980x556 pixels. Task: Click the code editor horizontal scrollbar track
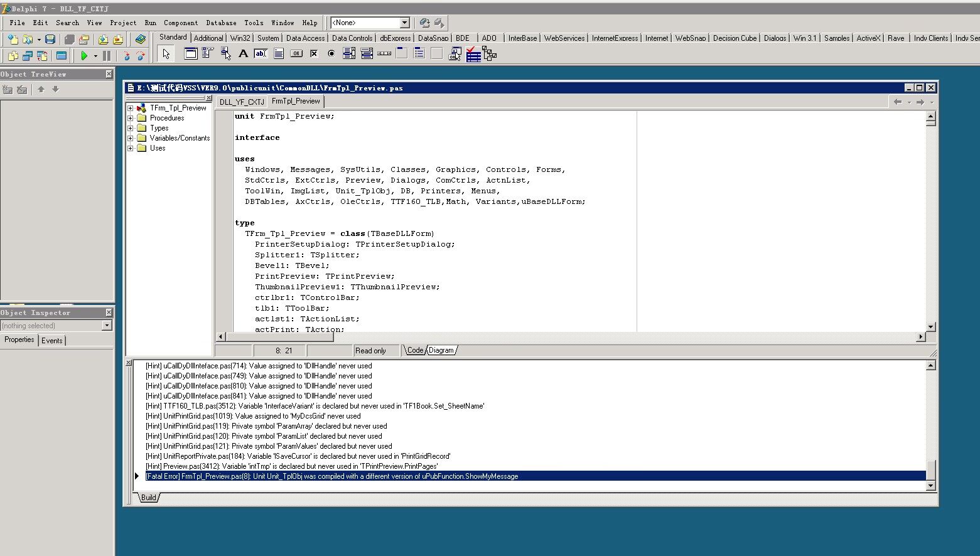coord(565,337)
